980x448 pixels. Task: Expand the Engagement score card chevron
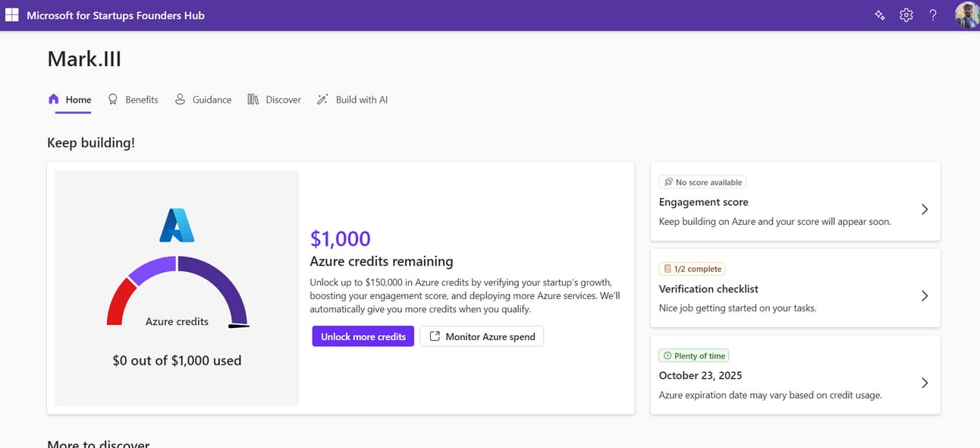(x=925, y=209)
